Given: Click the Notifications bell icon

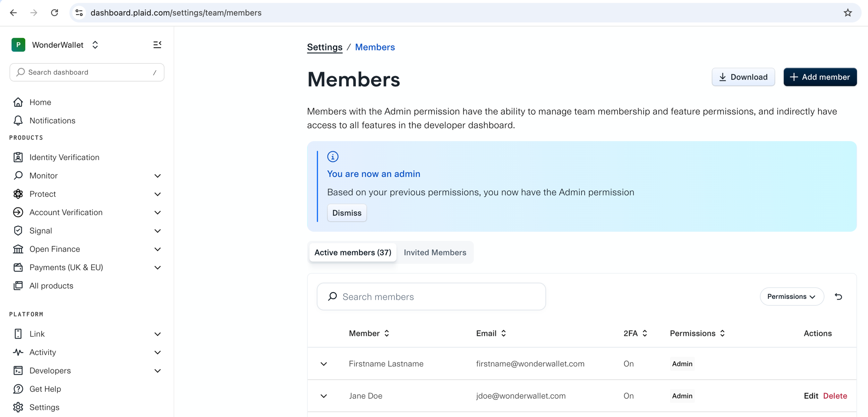Looking at the screenshot, I should (18, 120).
